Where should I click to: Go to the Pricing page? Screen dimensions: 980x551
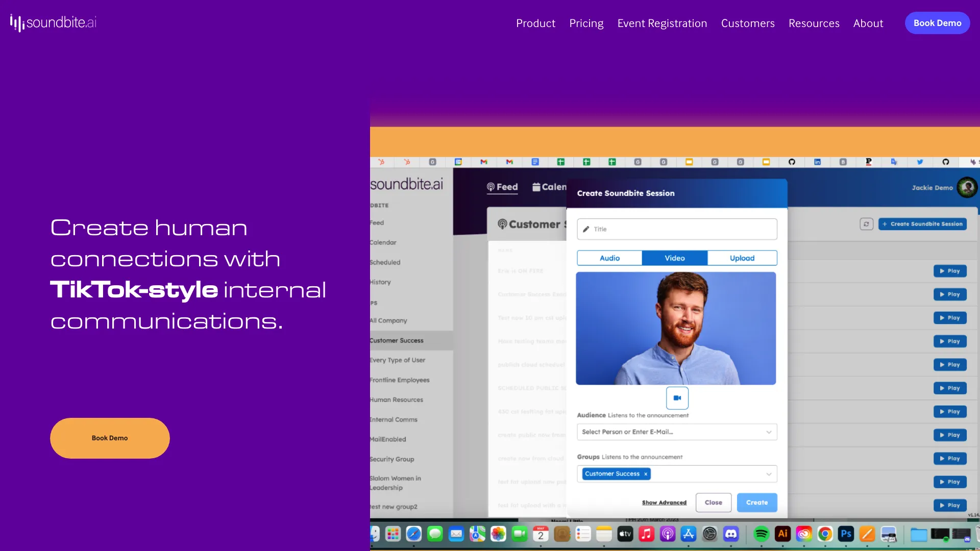point(586,23)
